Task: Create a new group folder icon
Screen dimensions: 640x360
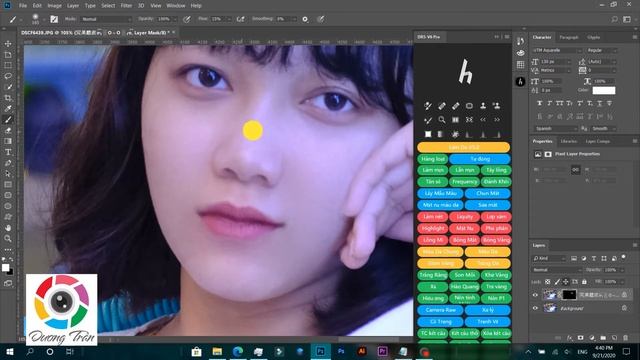Action: point(603,338)
